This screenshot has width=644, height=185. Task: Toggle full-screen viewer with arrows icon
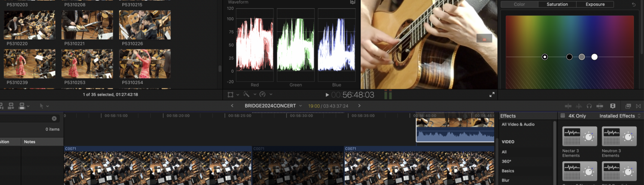point(492,95)
